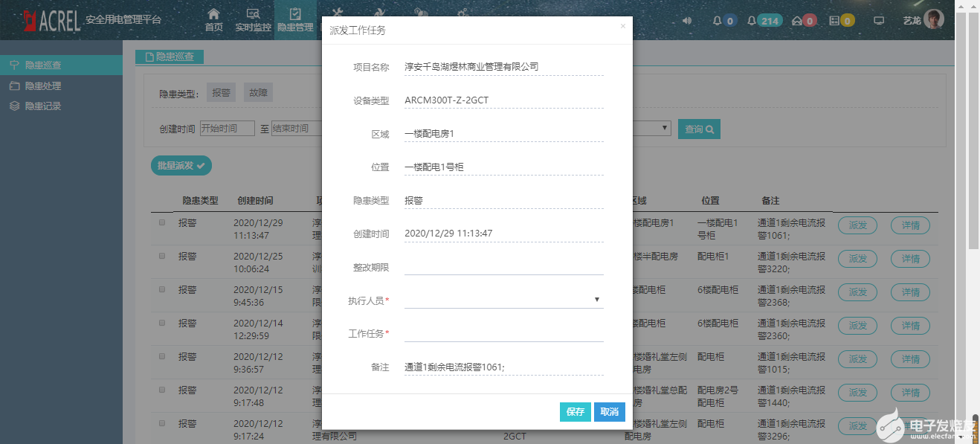Tick checkbox for row 2020/12/25 10:06:24
The height and width of the screenshot is (444, 980).
(x=162, y=256)
